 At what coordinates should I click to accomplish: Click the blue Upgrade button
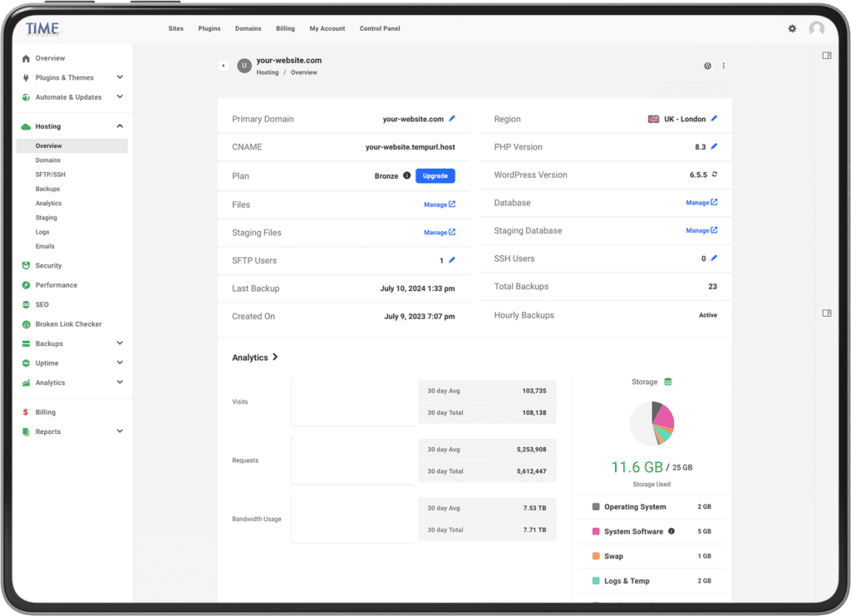tap(435, 175)
